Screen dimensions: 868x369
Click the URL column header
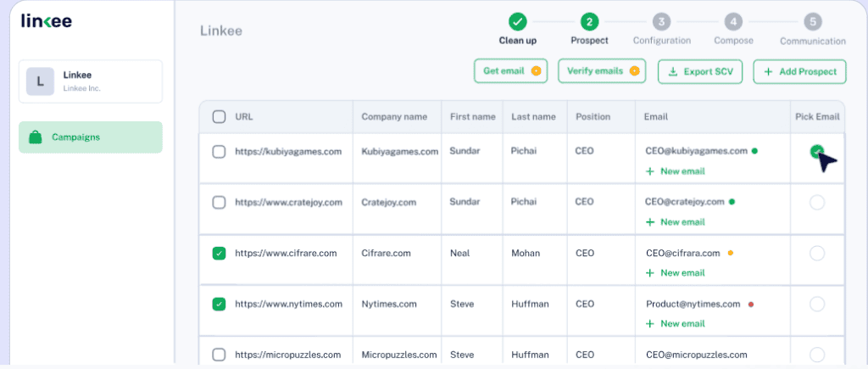[244, 117]
